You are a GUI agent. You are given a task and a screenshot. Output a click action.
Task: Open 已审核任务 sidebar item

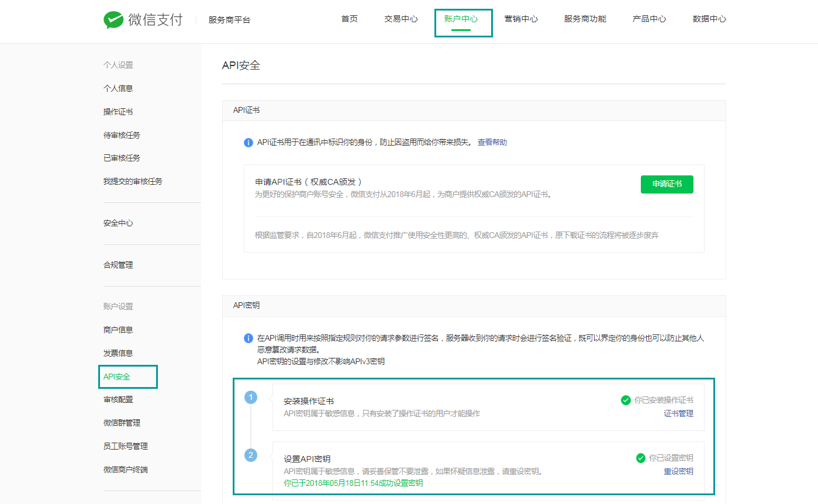(x=122, y=158)
